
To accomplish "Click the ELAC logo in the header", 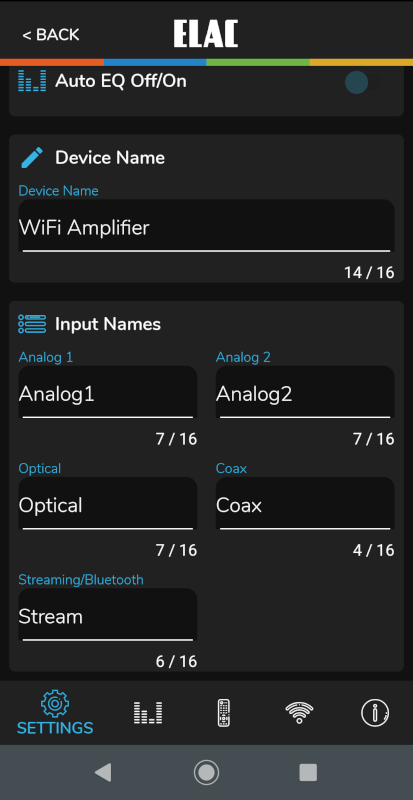I will [206, 34].
